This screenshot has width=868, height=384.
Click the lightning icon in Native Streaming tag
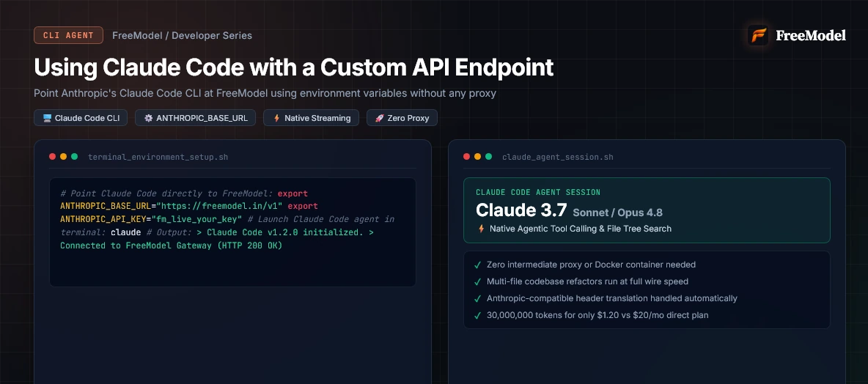277,118
